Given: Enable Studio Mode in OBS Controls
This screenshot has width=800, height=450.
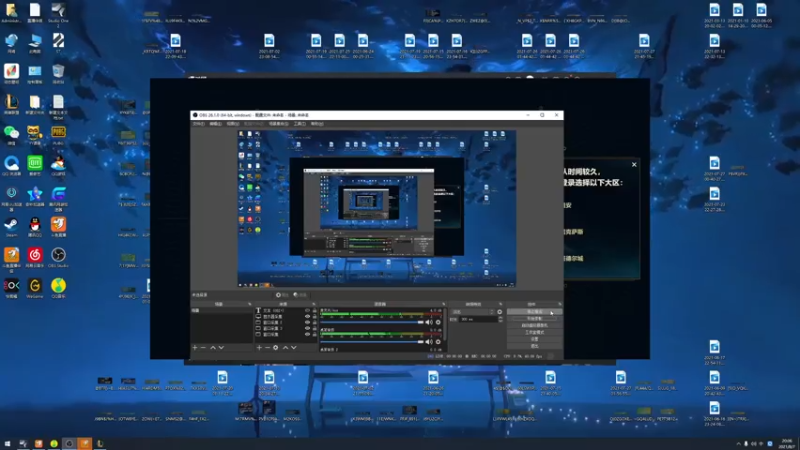Looking at the screenshot, I should click(x=534, y=332).
